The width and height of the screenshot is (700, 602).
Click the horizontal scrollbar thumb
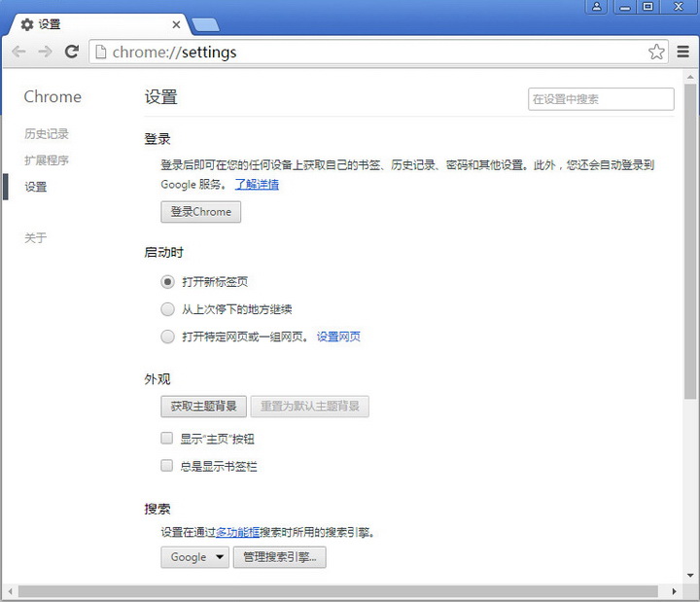pyautogui.click(x=338, y=591)
